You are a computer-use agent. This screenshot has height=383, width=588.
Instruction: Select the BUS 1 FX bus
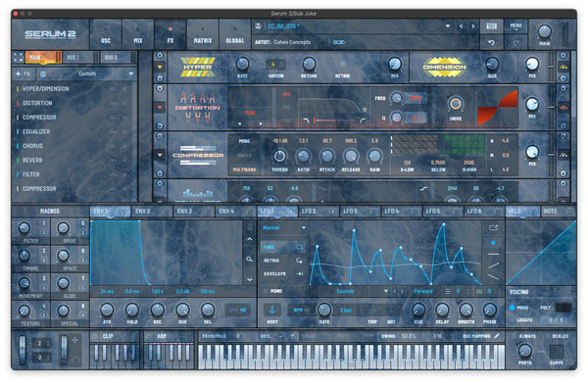[x=77, y=58]
